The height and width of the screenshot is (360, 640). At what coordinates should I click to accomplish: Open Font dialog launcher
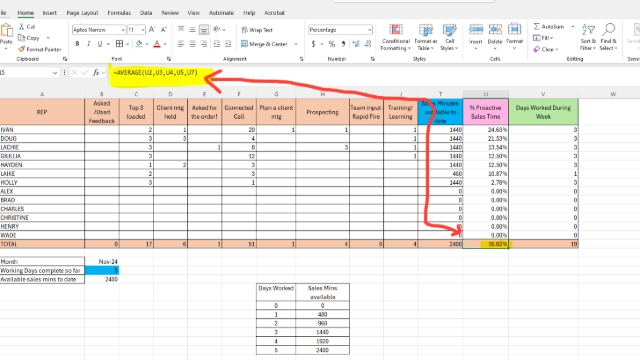pos(169,59)
